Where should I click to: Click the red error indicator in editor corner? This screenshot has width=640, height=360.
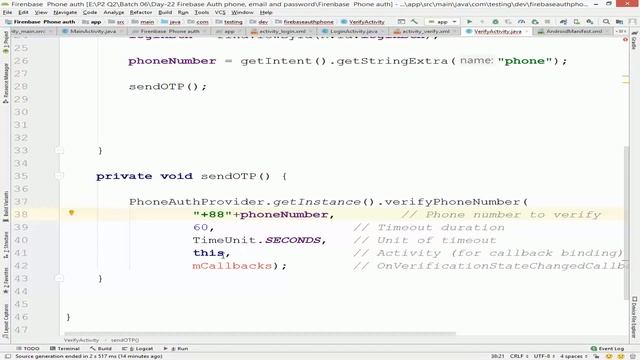click(625, 40)
